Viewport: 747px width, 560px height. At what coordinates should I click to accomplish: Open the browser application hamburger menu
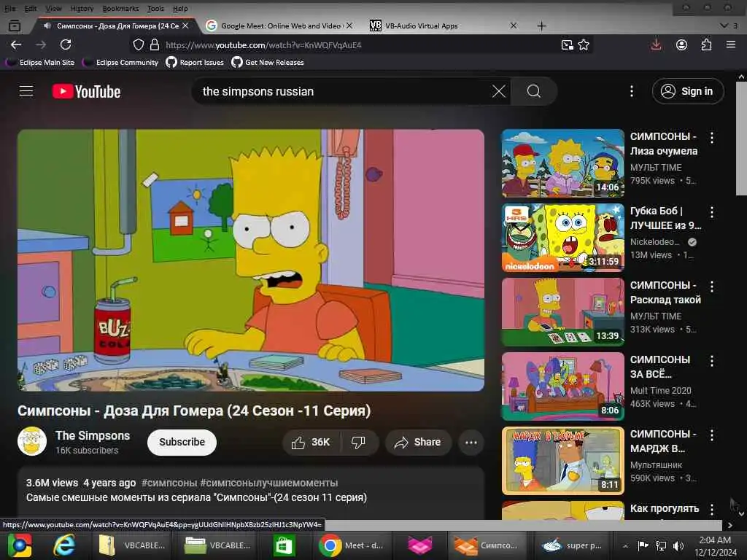731,44
